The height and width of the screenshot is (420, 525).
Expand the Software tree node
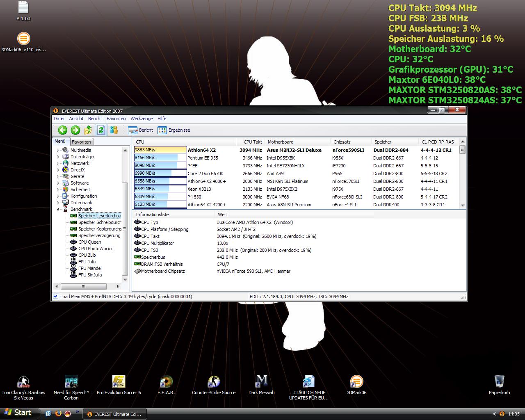pyautogui.click(x=58, y=183)
